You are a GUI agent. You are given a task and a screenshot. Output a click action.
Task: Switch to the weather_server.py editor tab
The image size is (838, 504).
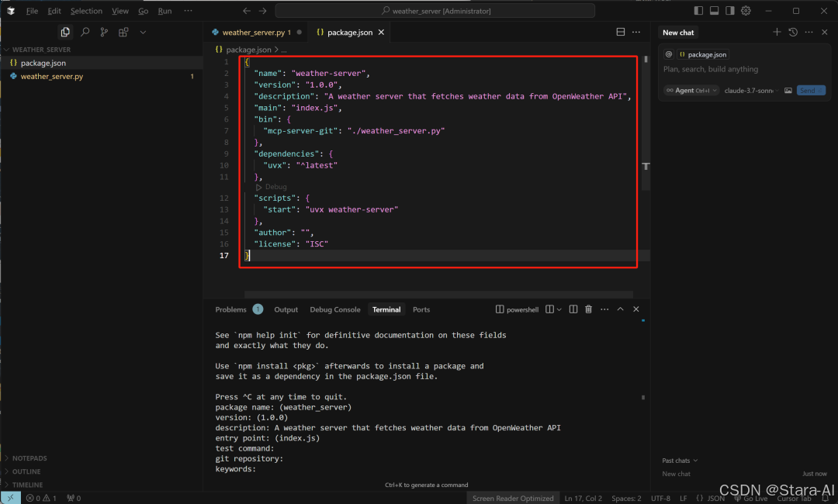point(257,32)
